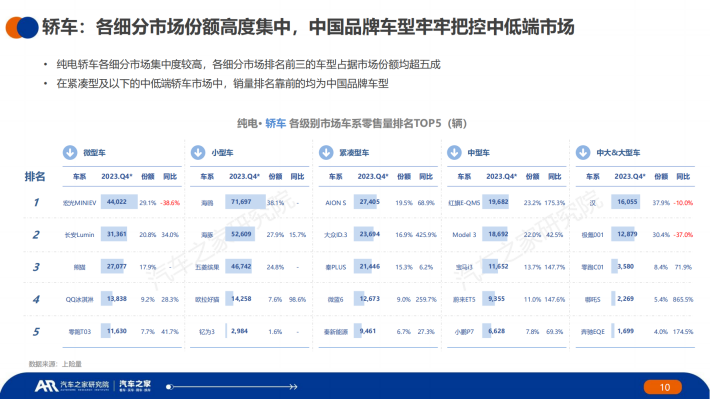Viewport: 710px width, 399px height.
Task: Click the 排名 column header
Action: [x=35, y=176]
